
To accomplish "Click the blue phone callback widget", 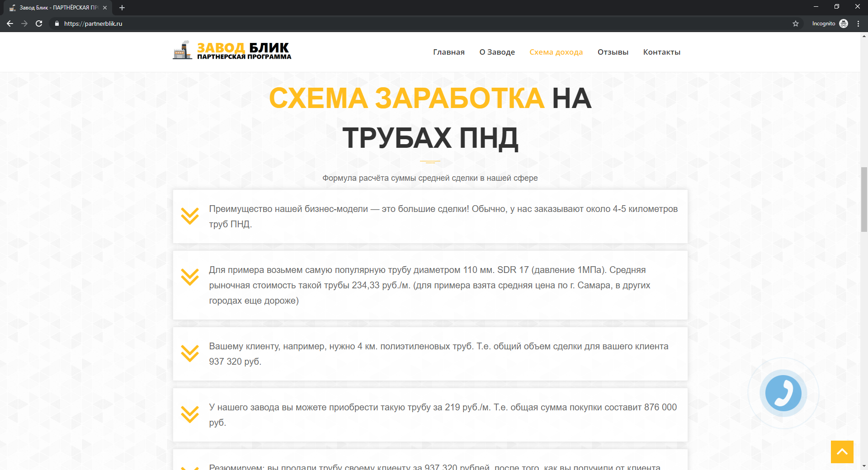I will pyautogui.click(x=783, y=393).
